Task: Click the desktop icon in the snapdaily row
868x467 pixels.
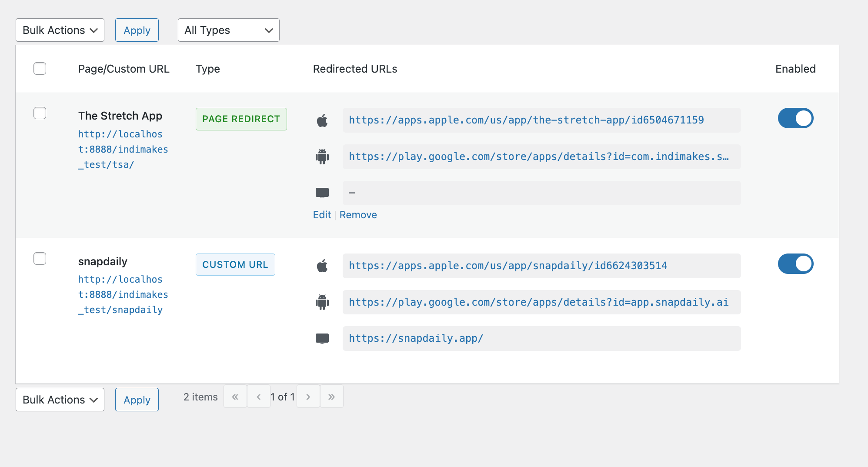Action: tap(322, 338)
